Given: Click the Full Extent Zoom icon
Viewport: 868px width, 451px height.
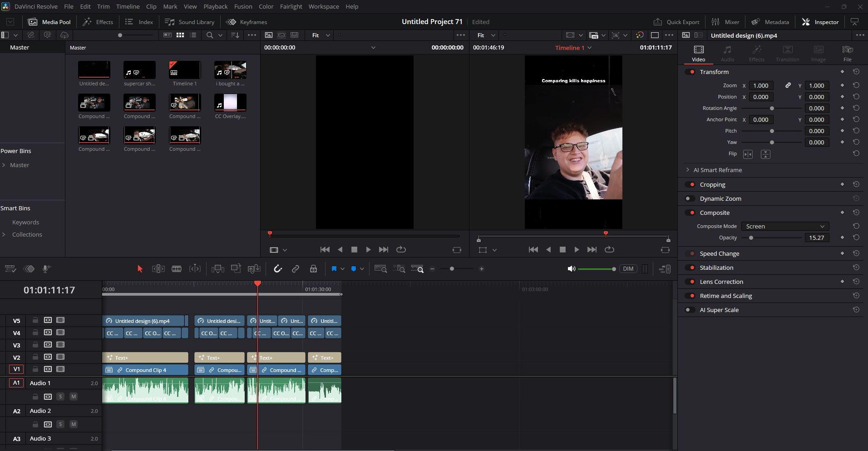Looking at the screenshot, I should (x=380, y=269).
